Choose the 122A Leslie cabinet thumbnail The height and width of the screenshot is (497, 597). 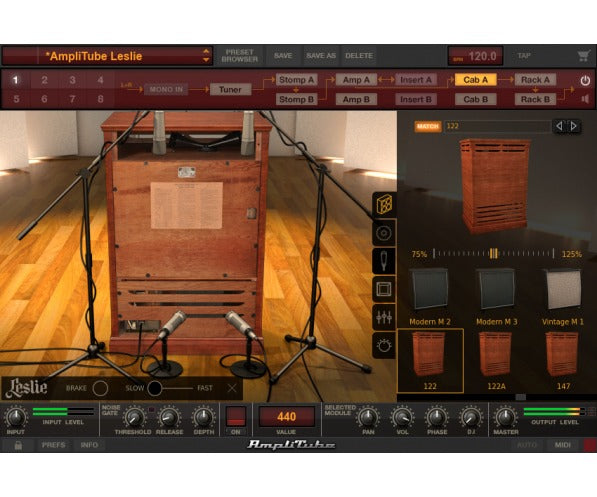click(496, 360)
